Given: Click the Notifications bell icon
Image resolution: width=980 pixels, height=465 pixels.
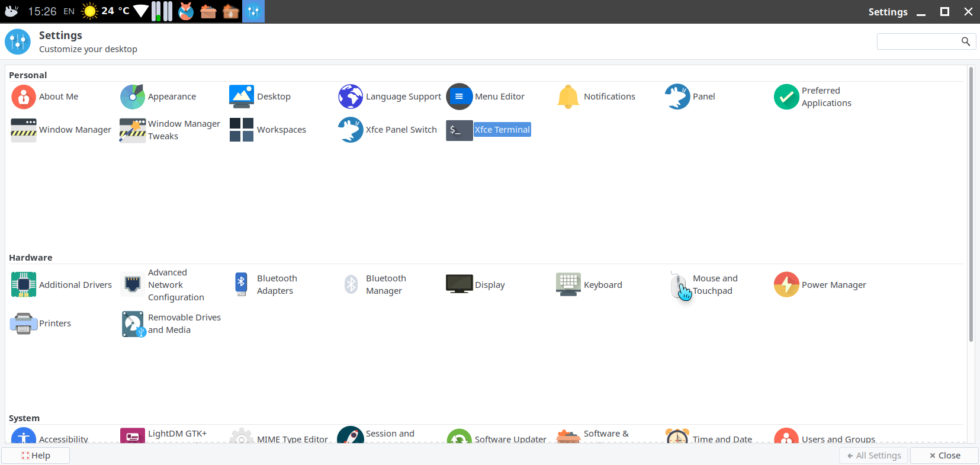Looking at the screenshot, I should point(568,97).
